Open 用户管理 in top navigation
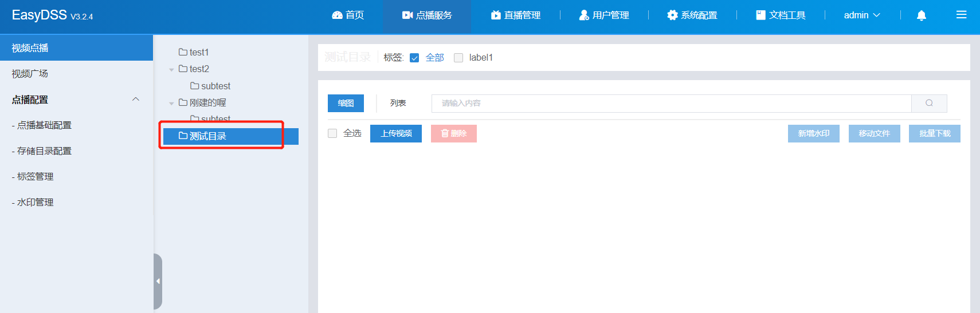This screenshot has height=313, width=980. tap(604, 15)
